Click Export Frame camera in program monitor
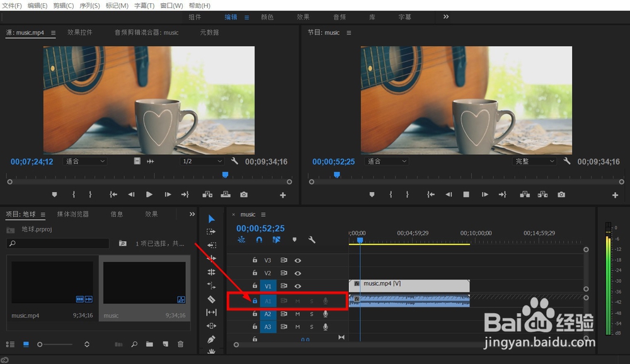The image size is (630, 364). (x=561, y=195)
